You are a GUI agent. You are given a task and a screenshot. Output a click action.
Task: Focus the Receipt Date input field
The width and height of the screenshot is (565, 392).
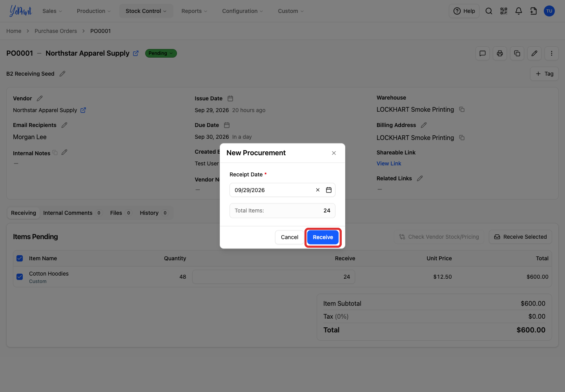(x=282, y=190)
